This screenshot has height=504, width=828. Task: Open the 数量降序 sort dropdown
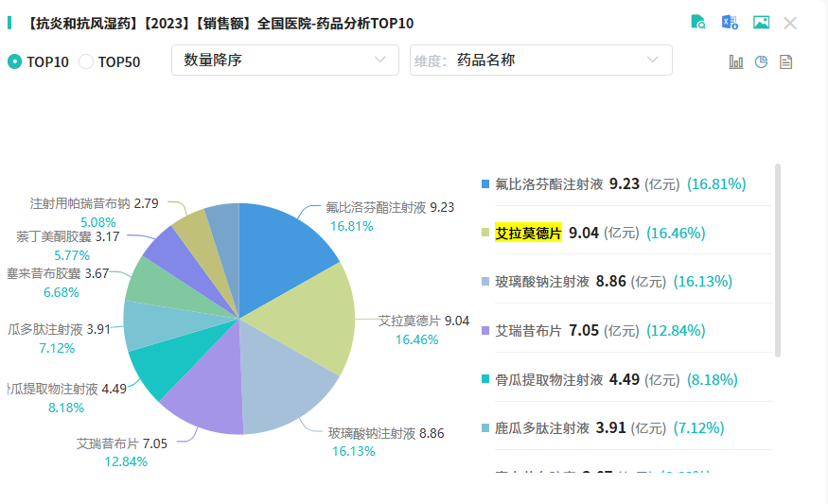pos(285,61)
